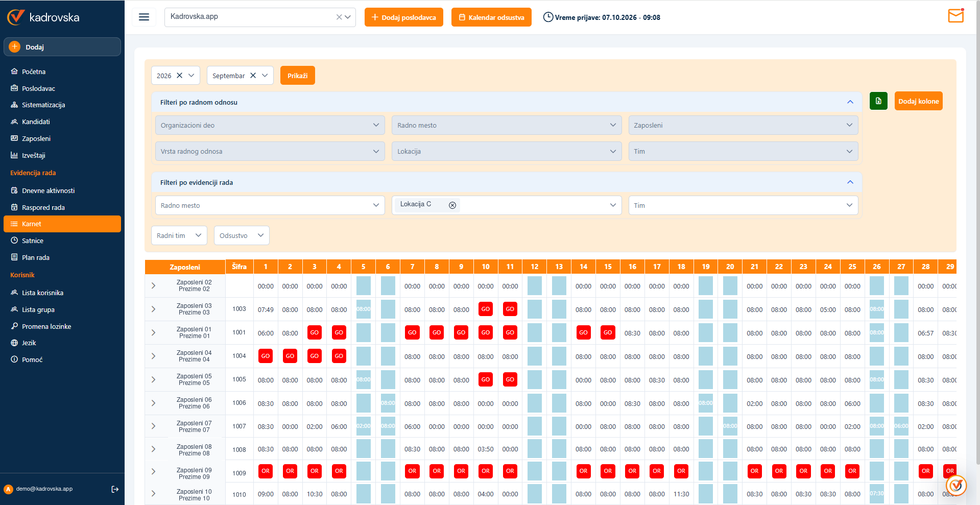Image resolution: width=980 pixels, height=505 pixels.
Task: Remove the Lokacija C filter tag
Action: 452,205
